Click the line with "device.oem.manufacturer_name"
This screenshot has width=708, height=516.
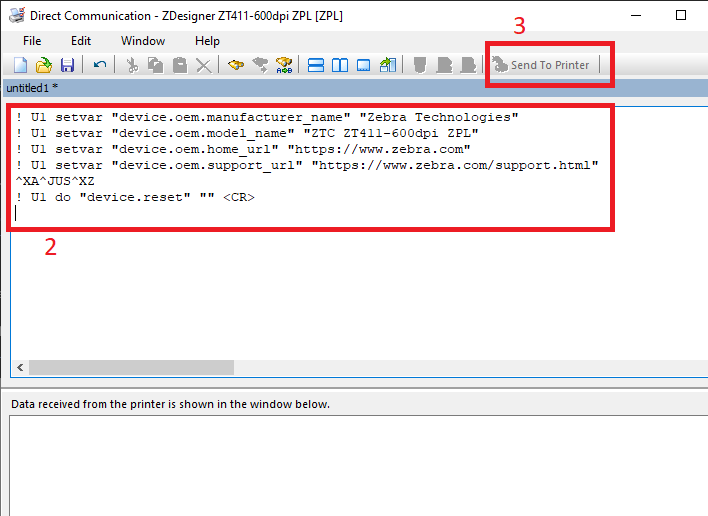267,117
